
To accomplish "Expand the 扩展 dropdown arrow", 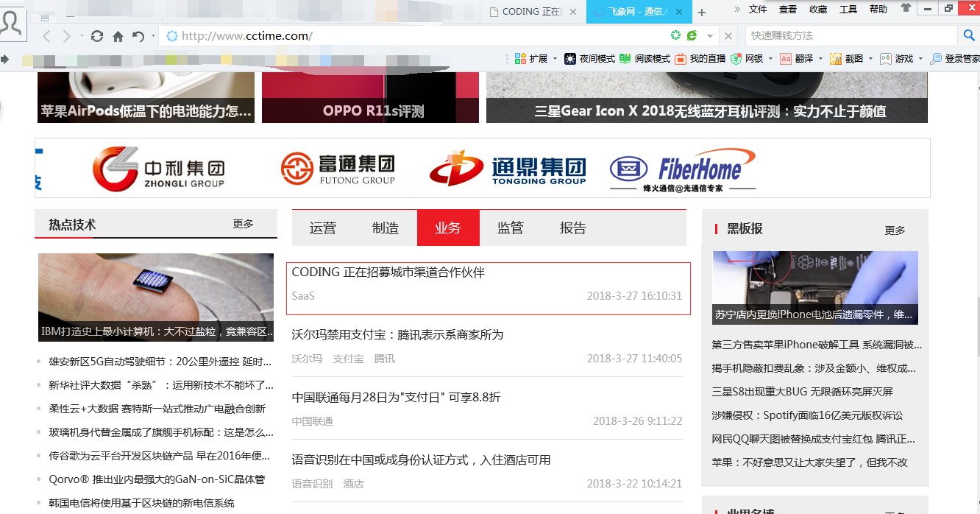I will click(x=555, y=59).
